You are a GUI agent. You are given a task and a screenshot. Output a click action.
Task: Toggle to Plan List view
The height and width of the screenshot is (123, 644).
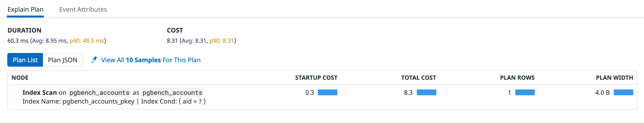coord(25,60)
